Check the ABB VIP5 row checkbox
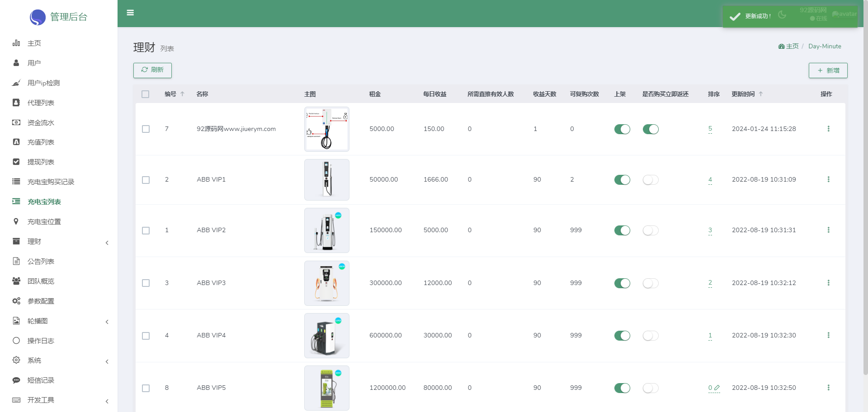This screenshot has width=868, height=412. 146,388
